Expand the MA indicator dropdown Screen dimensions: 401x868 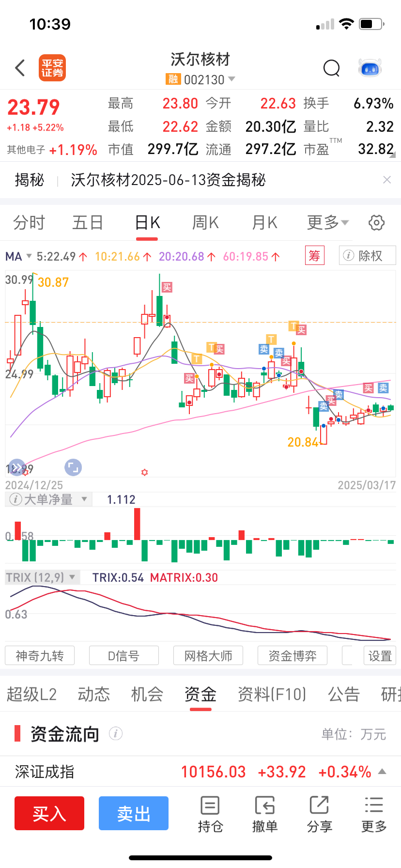click(x=19, y=256)
